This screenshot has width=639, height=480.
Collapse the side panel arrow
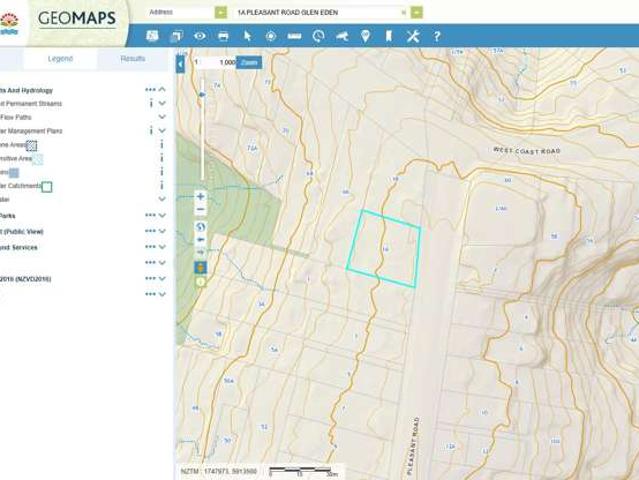pyautogui.click(x=180, y=64)
